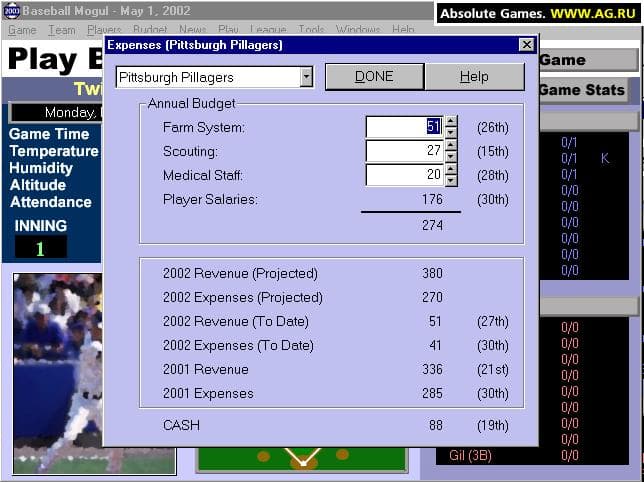Click the Game button behind the dialog

588,60
